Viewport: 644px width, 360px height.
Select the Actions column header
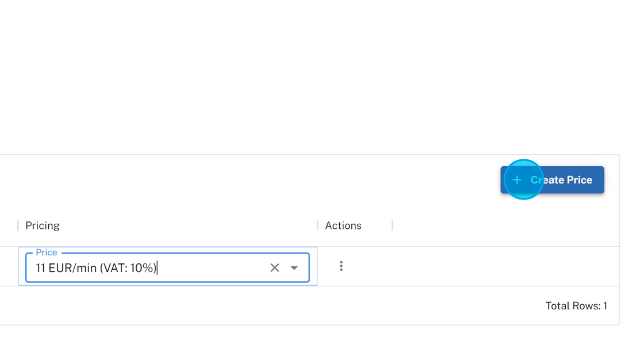click(343, 225)
